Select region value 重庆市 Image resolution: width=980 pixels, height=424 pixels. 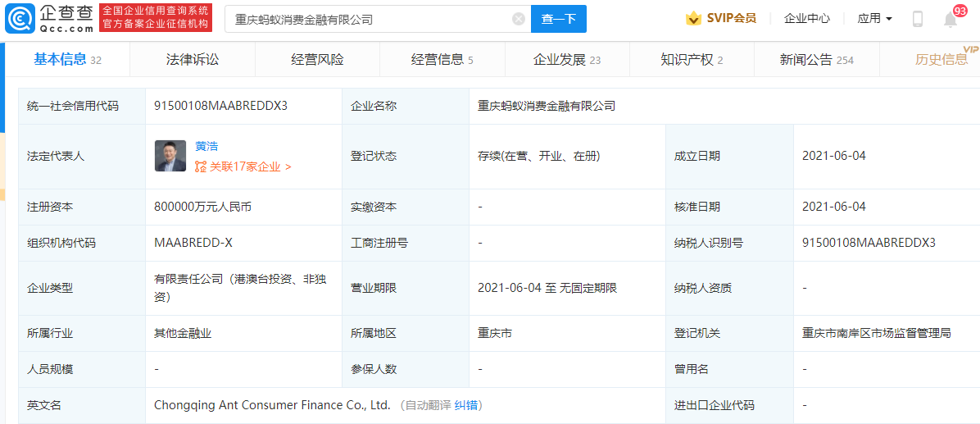coord(495,333)
